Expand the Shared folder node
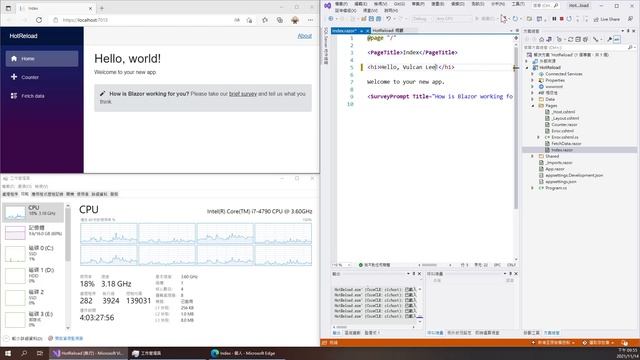The width and height of the screenshot is (640, 360). [532, 156]
